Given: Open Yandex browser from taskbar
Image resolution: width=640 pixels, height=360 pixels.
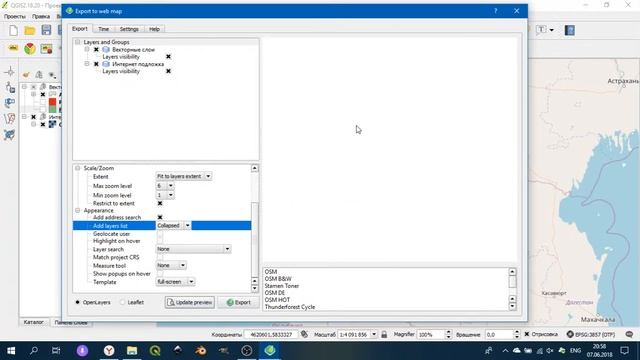Looking at the screenshot, I should pyautogui.click(x=109, y=351).
